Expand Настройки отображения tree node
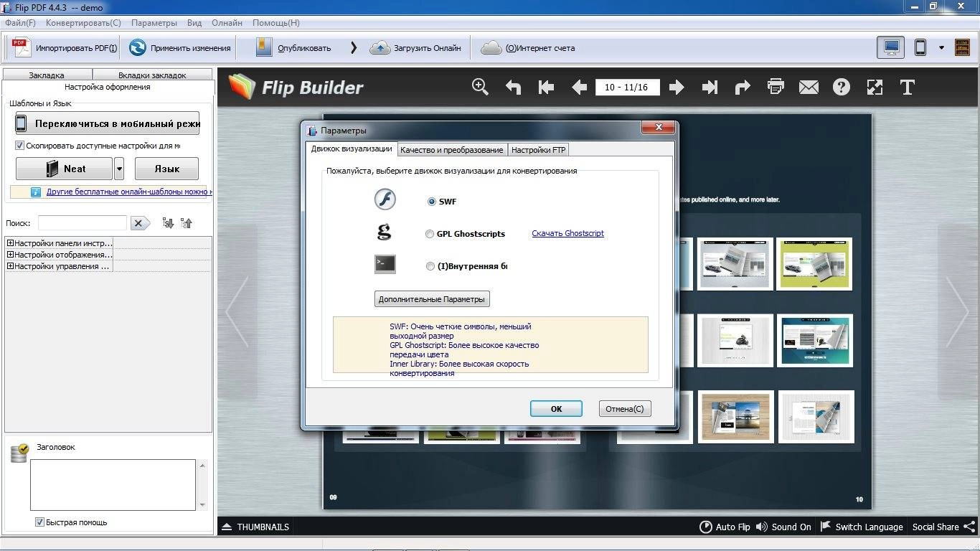The width and height of the screenshot is (980, 551). (10, 255)
